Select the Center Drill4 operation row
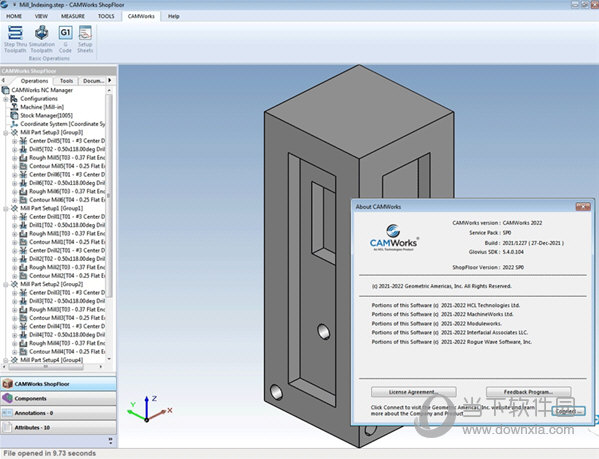 point(67,326)
